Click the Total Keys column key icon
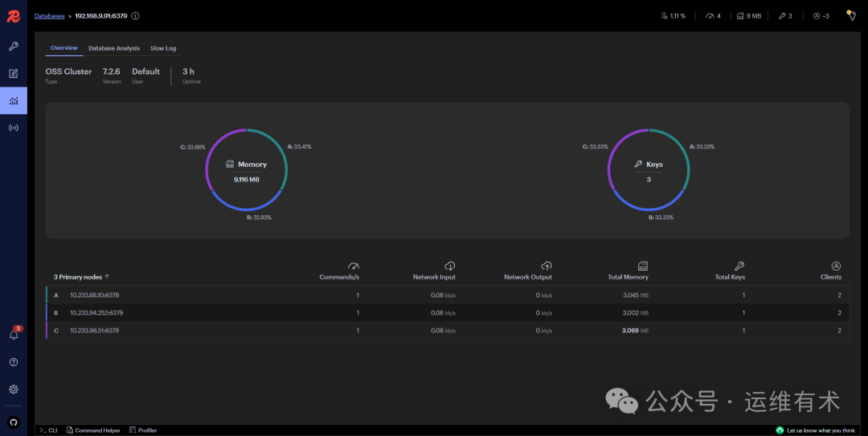The image size is (868, 436). [x=739, y=266]
